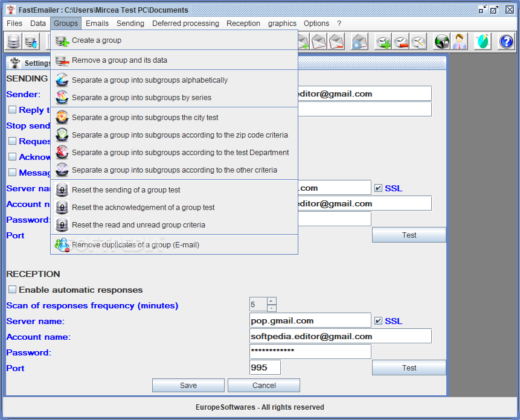Click the reception Account name field

(341, 337)
